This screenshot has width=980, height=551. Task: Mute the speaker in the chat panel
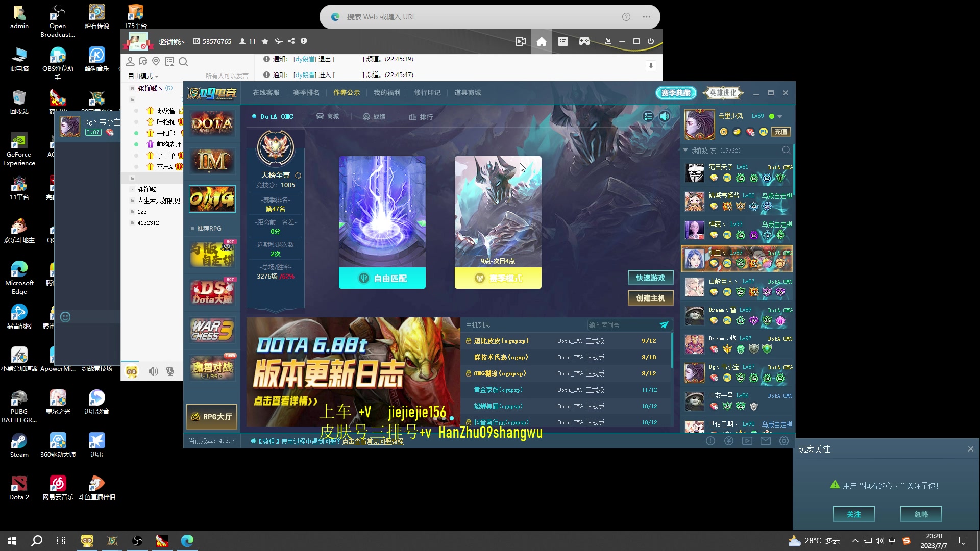click(154, 371)
